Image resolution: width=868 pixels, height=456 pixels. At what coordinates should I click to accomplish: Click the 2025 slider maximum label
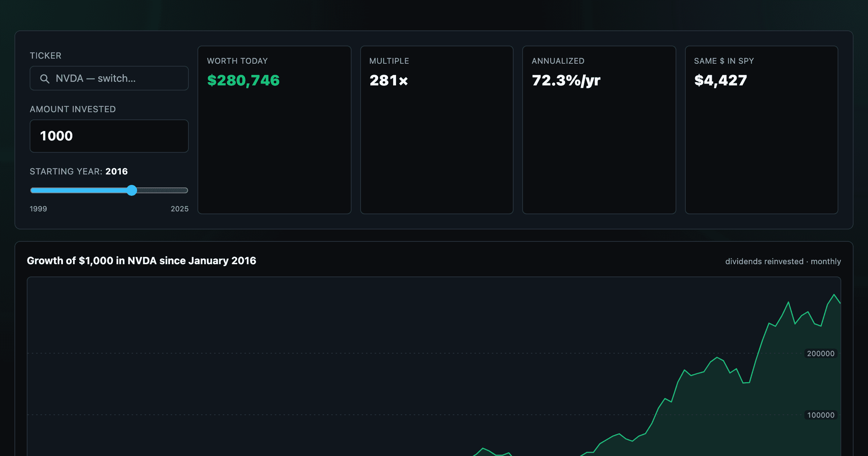[179, 209]
